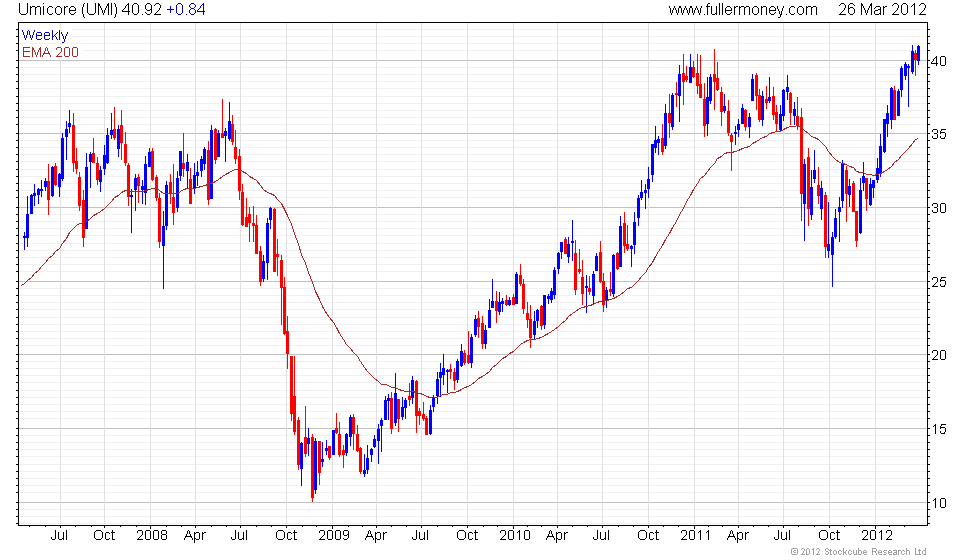
Task: Click the 40 price axis label
Action: 938,61
